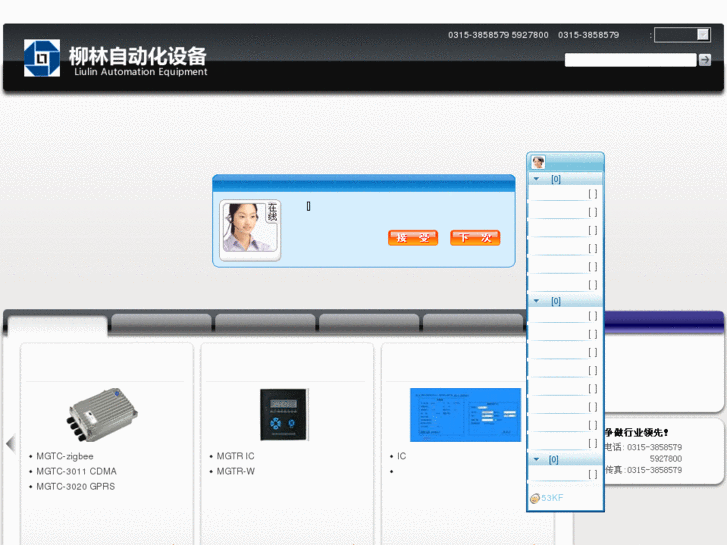Click the avatar icon atop the 53KF panel

coord(538,162)
